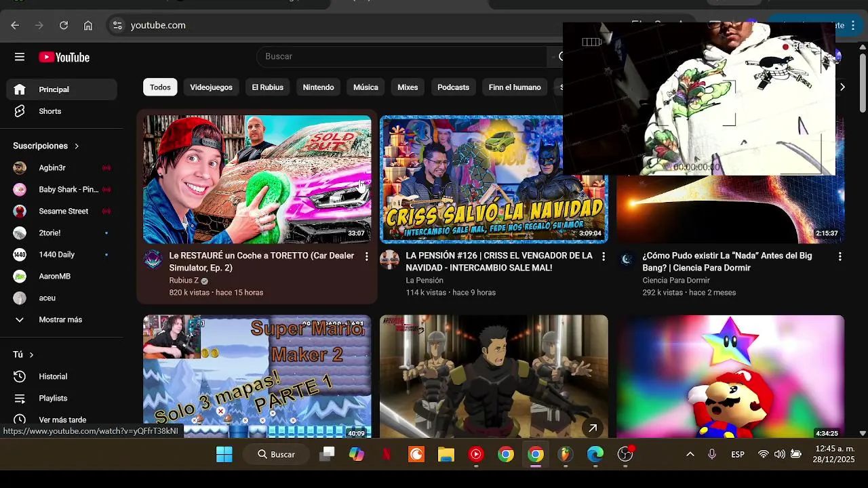
Task: Open site information icon beside youtube.com
Action: click(x=117, y=25)
